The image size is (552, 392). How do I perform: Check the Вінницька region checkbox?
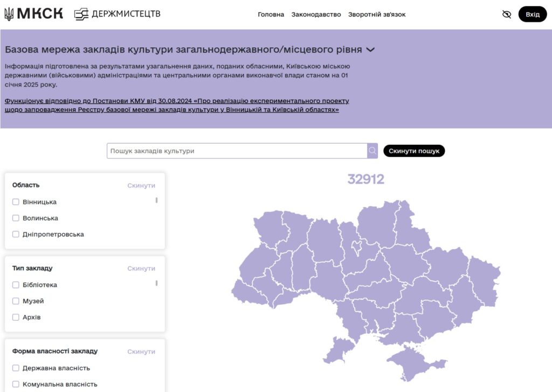[16, 202]
